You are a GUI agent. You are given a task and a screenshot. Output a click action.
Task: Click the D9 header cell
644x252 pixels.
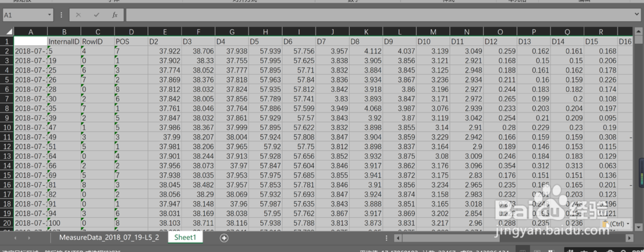coord(400,41)
